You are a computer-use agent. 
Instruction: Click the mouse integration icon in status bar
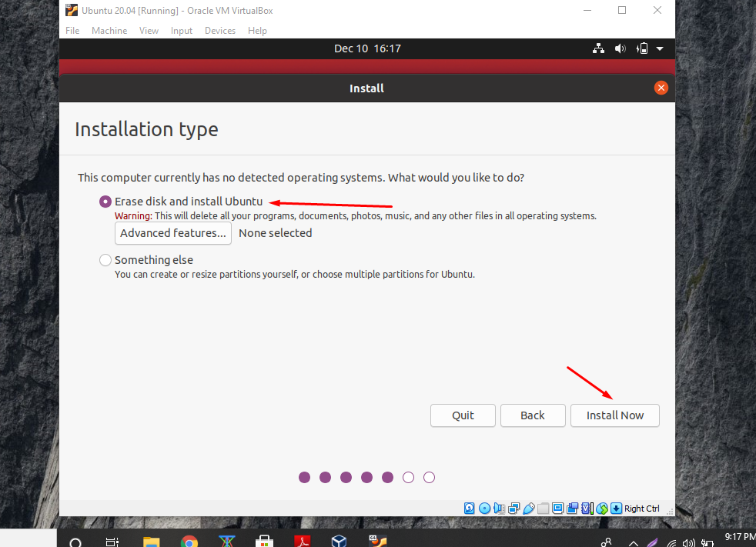click(x=603, y=509)
